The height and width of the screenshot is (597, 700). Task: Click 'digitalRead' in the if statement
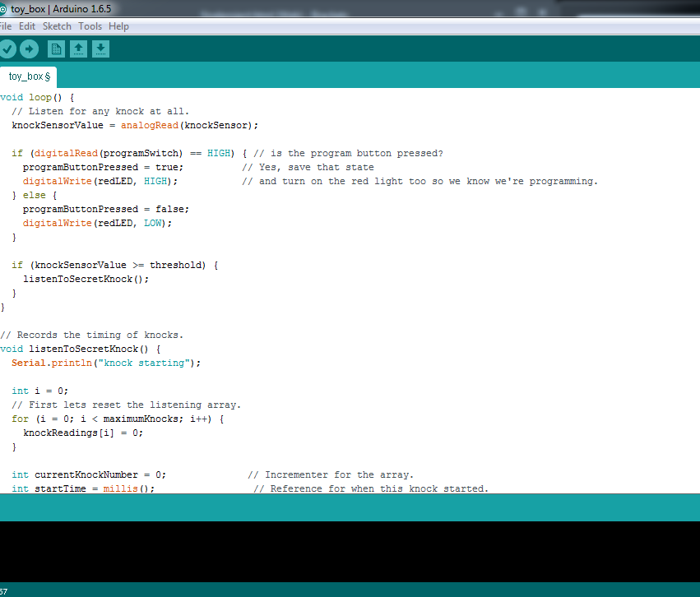[x=66, y=154]
